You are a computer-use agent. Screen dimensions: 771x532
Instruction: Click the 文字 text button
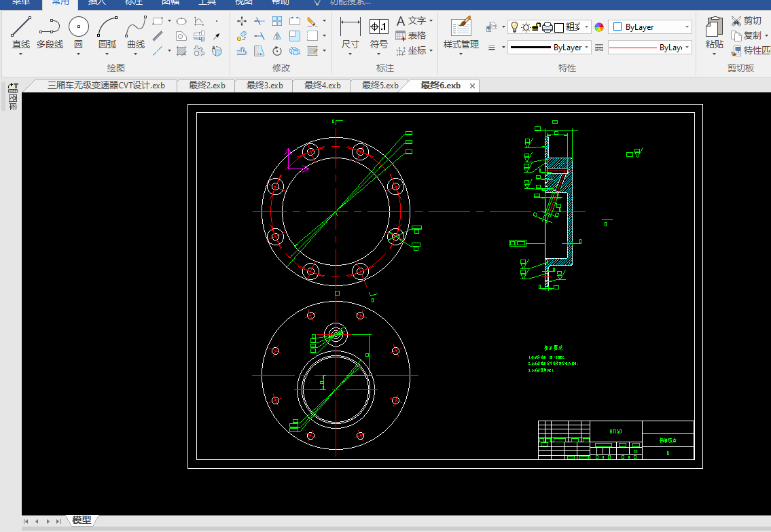411,21
